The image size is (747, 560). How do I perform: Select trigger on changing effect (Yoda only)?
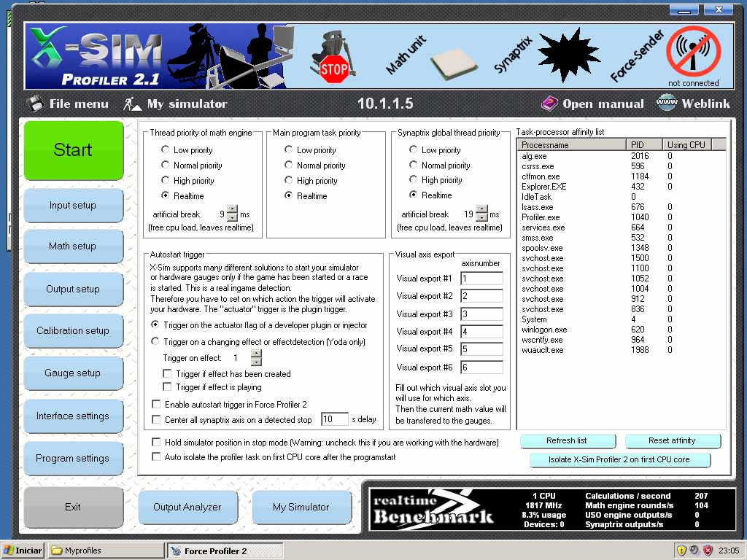pos(155,341)
